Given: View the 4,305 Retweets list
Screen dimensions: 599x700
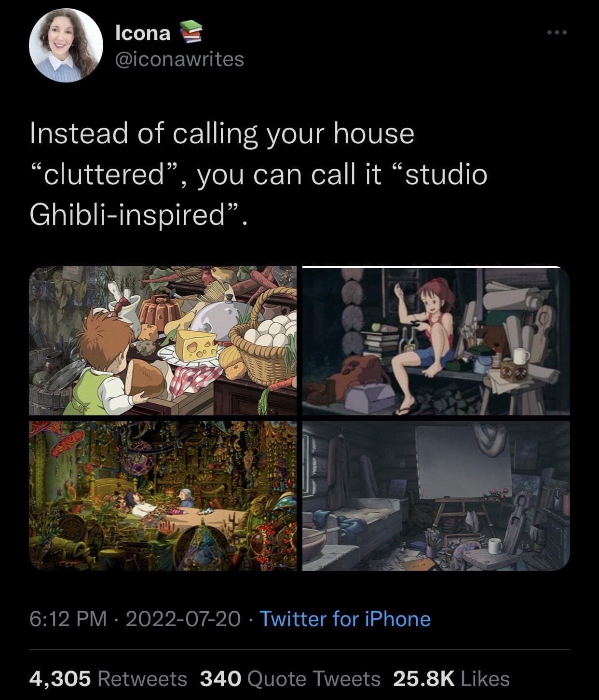Looking at the screenshot, I should tap(108, 679).
